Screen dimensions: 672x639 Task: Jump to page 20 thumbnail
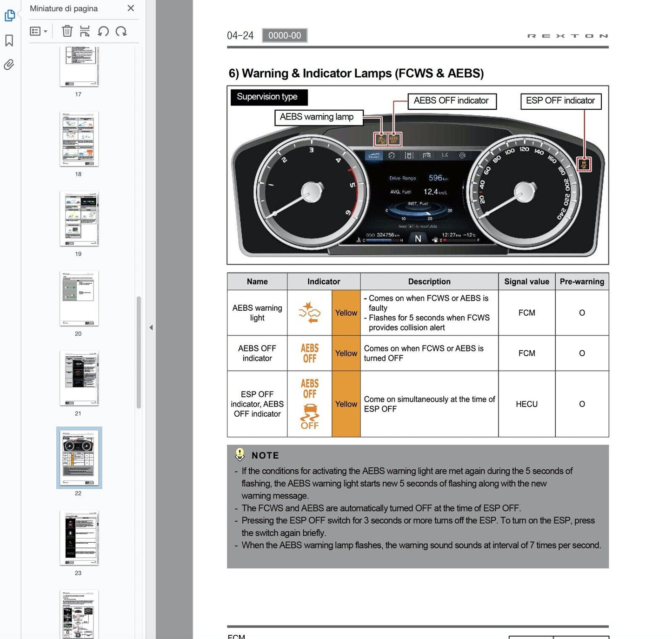(79, 298)
